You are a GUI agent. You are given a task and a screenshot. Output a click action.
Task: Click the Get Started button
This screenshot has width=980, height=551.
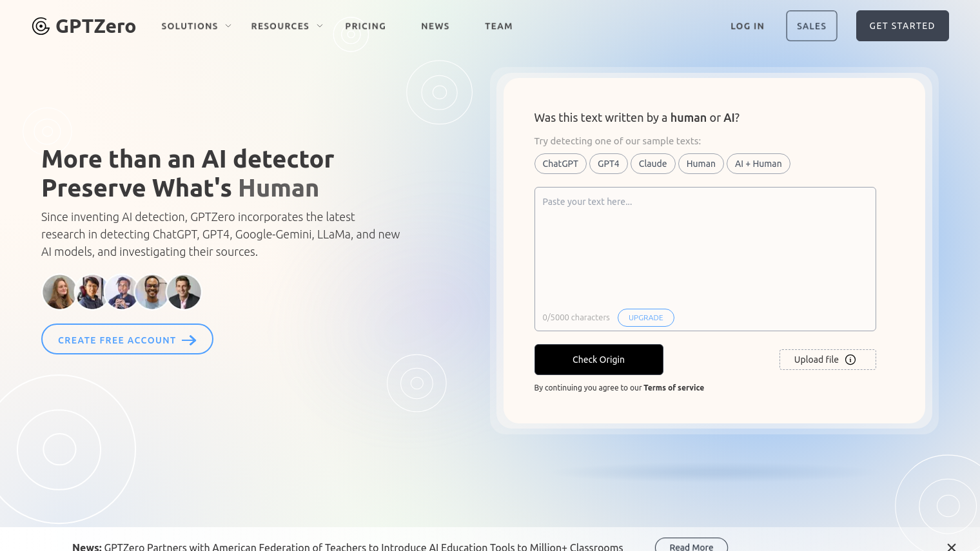pyautogui.click(x=902, y=26)
